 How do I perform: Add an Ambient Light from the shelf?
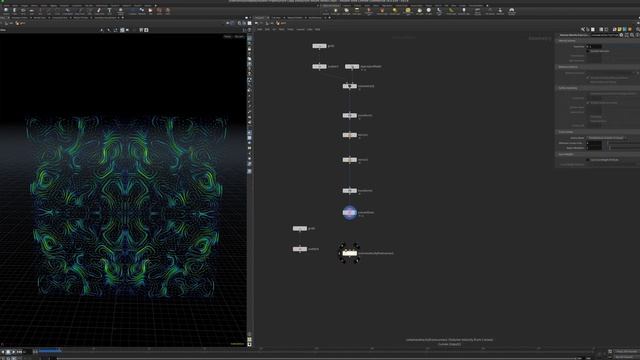(464, 11)
